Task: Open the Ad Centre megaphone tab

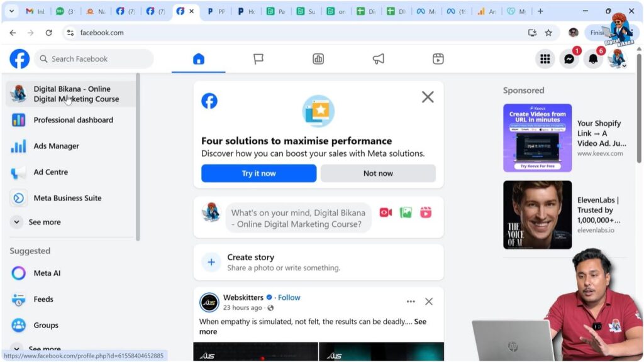Action: click(378, 59)
